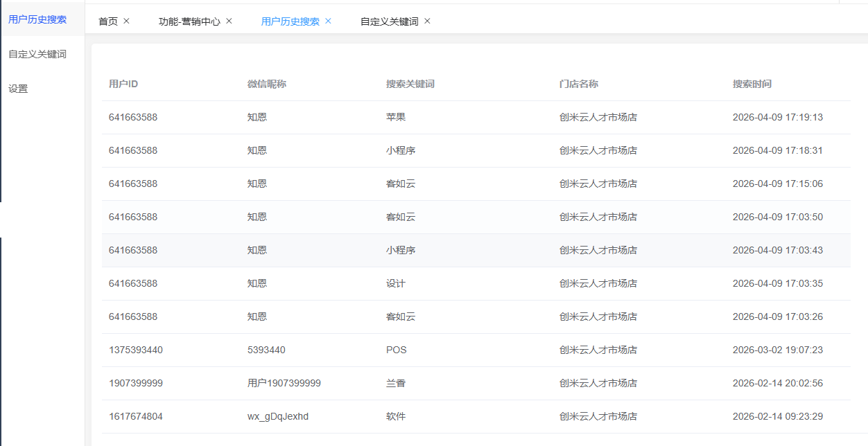Close the 用户历史搜索 tab
This screenshot has height=446, width=868.
click(x=328, y=21)
